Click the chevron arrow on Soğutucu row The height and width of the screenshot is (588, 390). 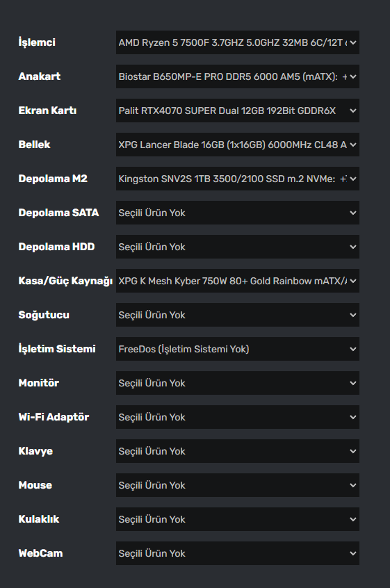(x=353, y=315)
